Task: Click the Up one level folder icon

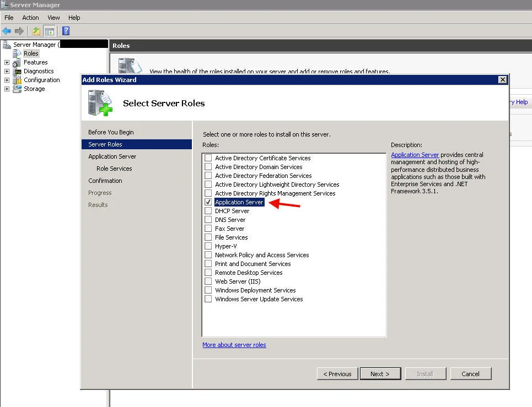Action: coord(36,31)
